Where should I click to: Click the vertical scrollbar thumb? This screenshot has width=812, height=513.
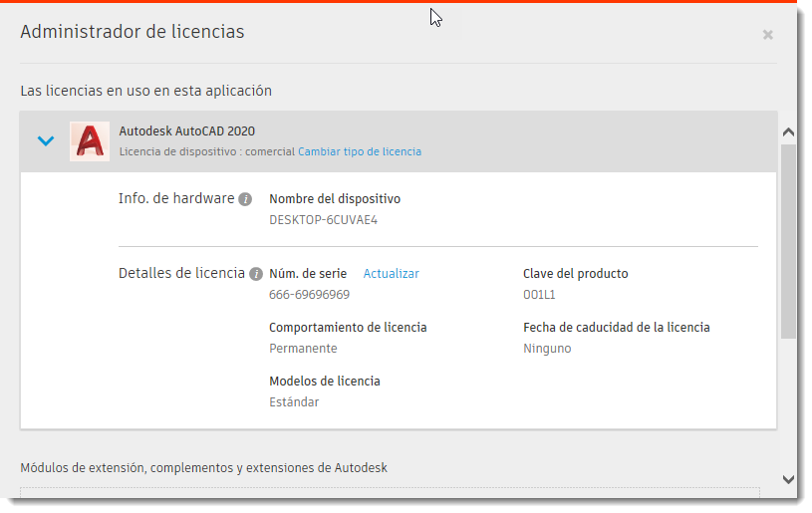coord(788,241)
